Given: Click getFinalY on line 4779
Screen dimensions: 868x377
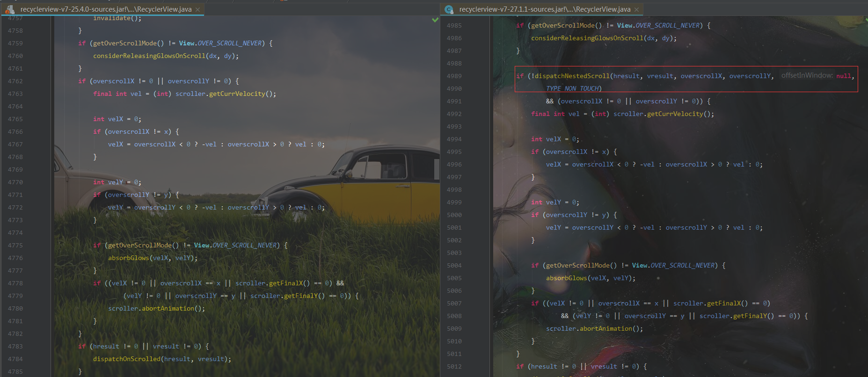Looking at the screenshot, I should coord(301,296).
